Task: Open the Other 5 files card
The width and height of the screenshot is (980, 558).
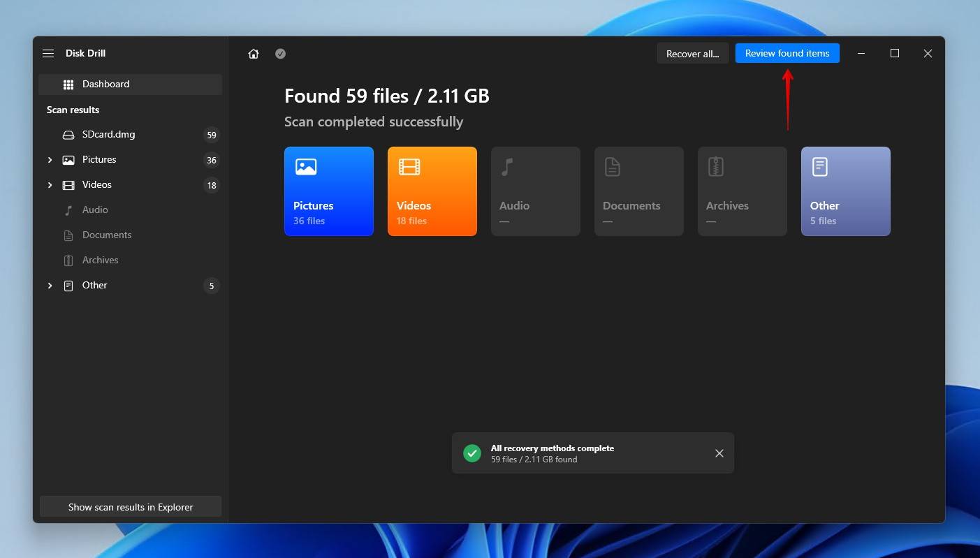Action: pos(846,191)
